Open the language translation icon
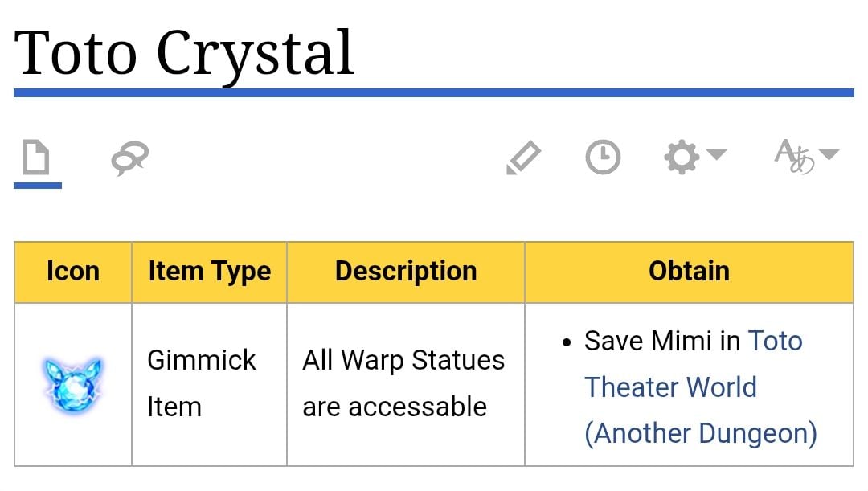Viewport: 868px width, 491px height. click(794, 156)
